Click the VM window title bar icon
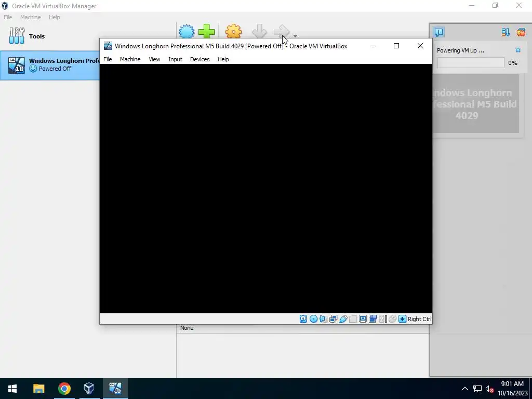532x399 pixels. (x=108, y=46)
